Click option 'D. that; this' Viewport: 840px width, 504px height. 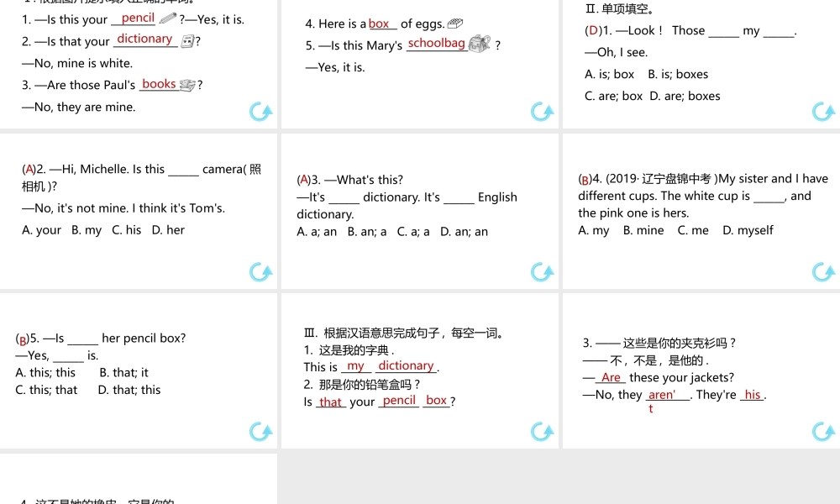coord(129,390)
